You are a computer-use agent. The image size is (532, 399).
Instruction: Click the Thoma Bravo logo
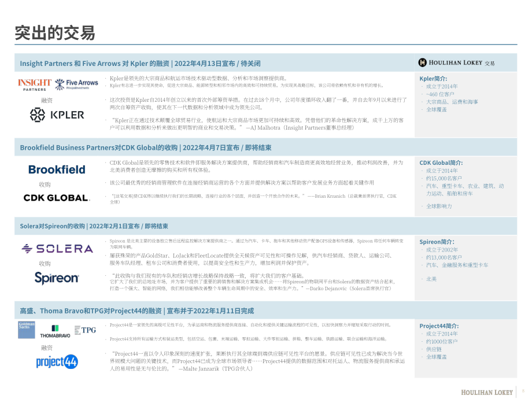pos(55,331)
